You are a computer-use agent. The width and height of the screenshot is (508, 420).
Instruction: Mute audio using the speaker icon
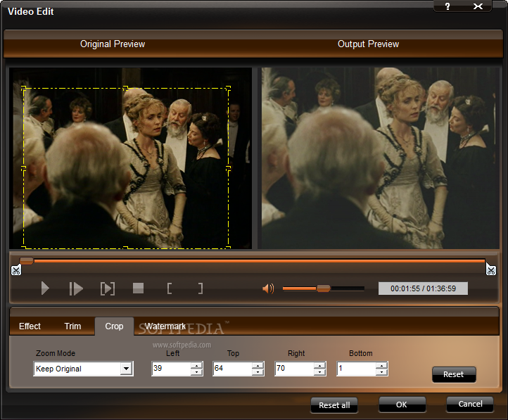pyautogui.click(x=268, y=288)
